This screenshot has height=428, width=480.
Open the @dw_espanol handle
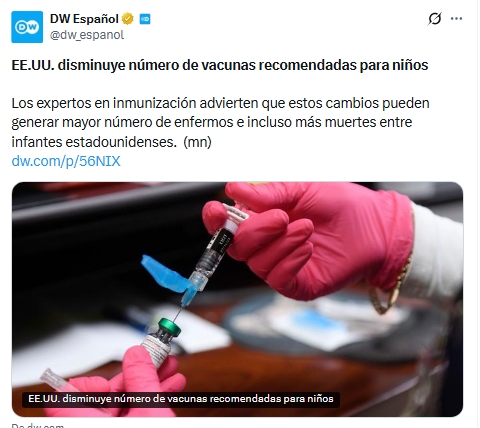tap(87, 35)
